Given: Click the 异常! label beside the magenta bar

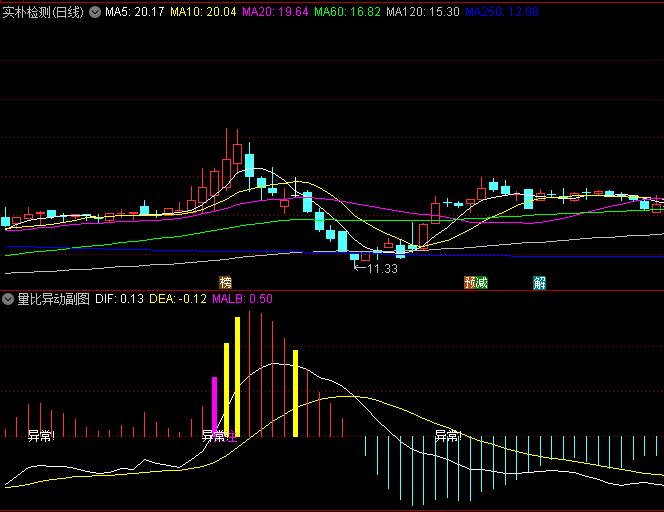Looking at the screenshot, I should pos(216,436).
